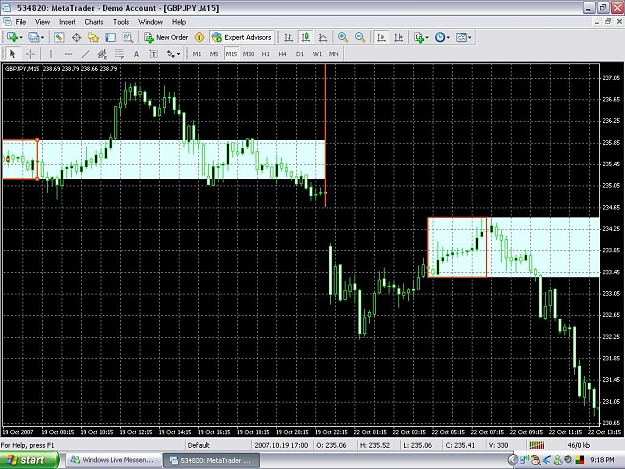Viewport: 625px width, 469px height.
Task: Open the Window menu
Action: pyautogui.click(x=150, y=22)
